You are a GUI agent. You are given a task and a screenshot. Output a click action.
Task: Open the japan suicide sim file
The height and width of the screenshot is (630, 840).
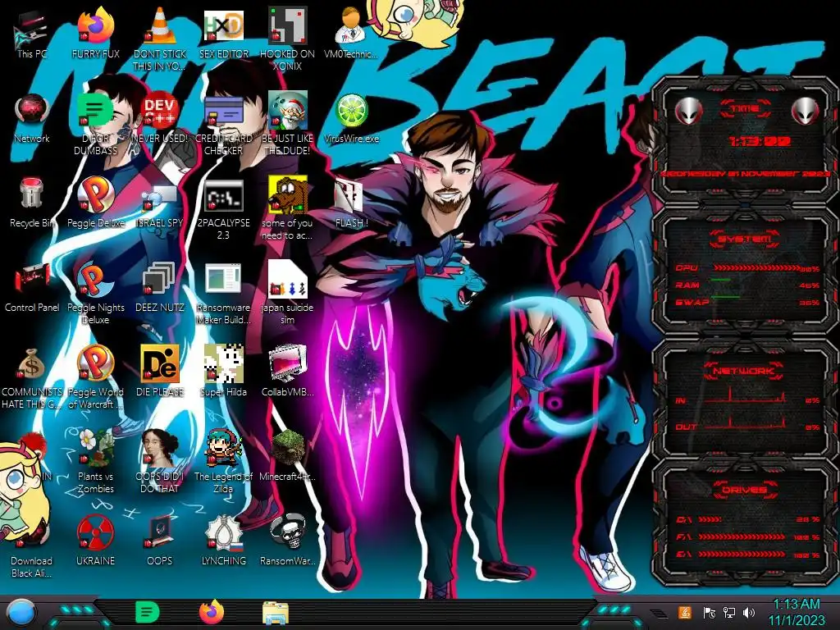(x=287, y=293)
